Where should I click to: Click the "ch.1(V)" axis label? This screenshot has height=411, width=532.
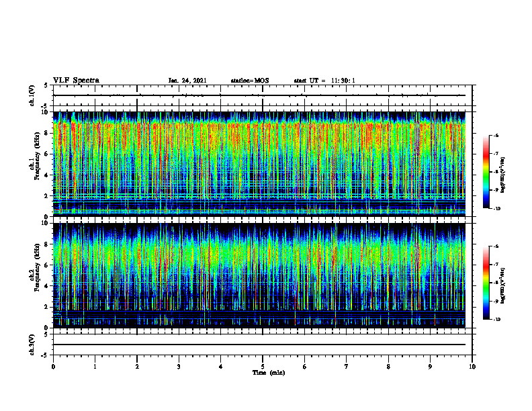pyautogui.click(x=32, y=95)
